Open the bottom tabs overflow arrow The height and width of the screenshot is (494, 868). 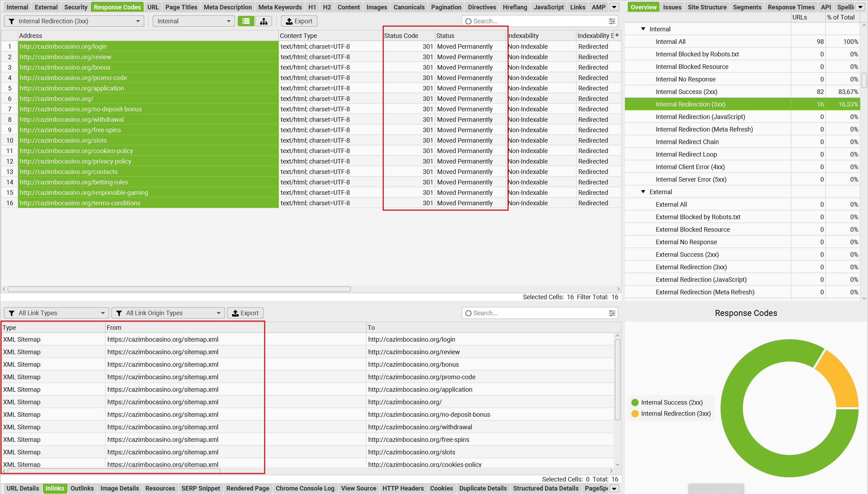[614, 488]
